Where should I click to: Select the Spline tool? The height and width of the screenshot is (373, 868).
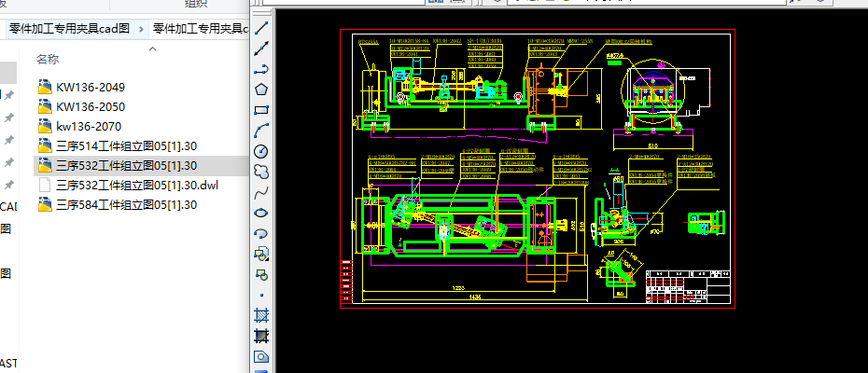point(261,193)
